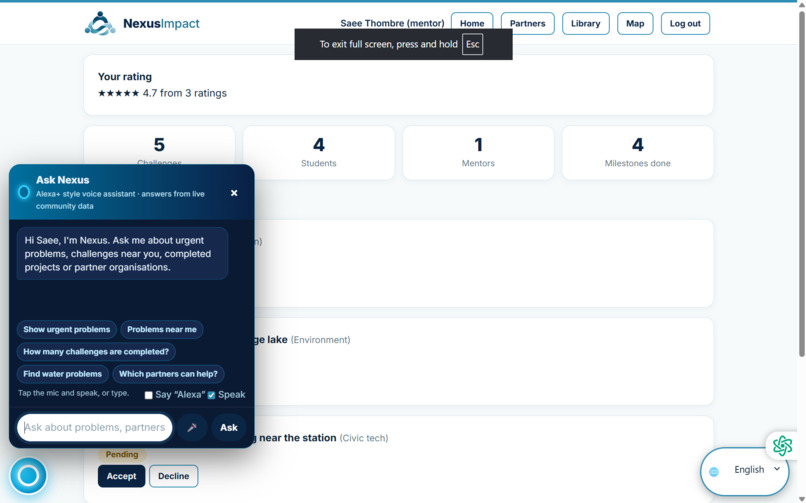Click the Nexus greeting message bubble
Screen dimensions: 806x503
tap(122, 254)
